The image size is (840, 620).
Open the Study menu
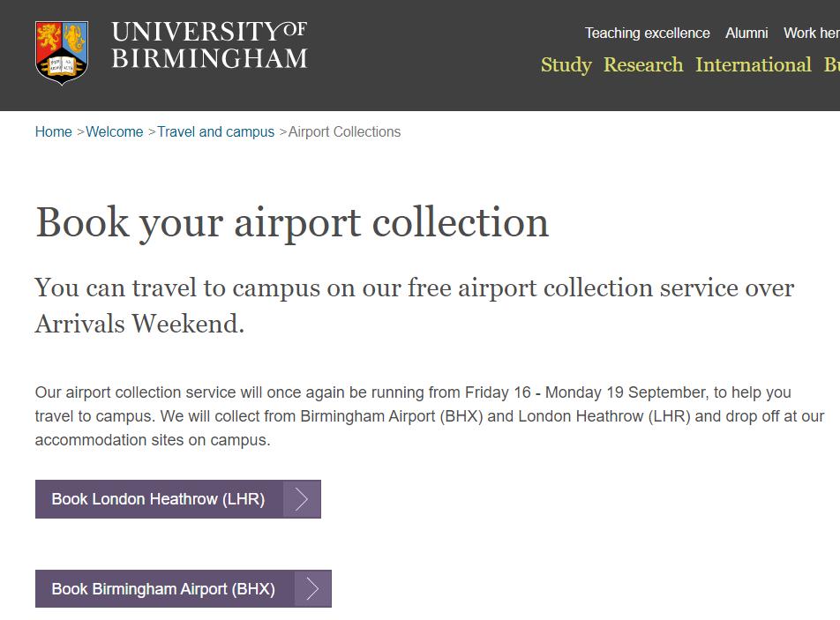[x=566, y=64]
